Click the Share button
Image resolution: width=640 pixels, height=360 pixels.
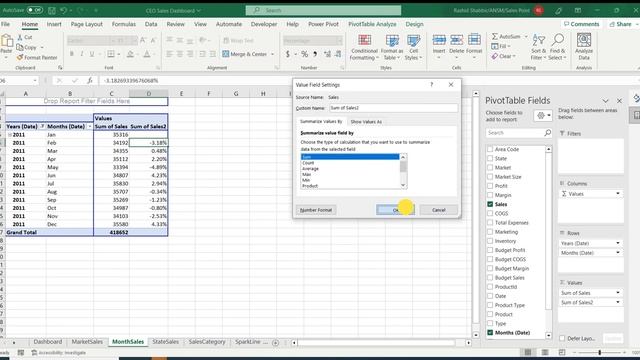(x=620, y=24)
